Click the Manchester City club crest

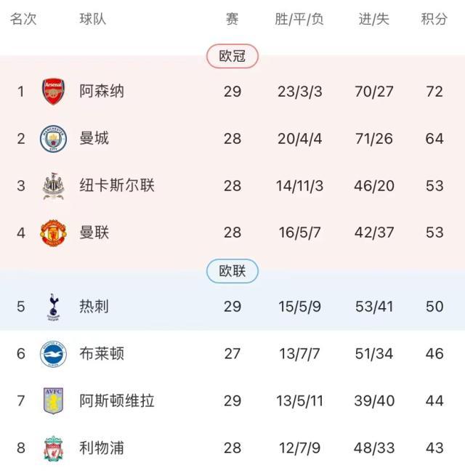pos(53,138)
